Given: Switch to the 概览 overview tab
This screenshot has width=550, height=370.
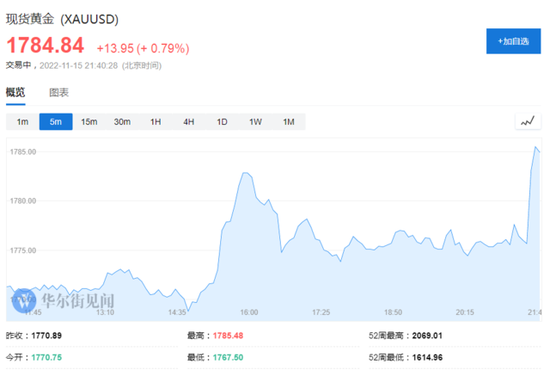Looking at the screenshot, I should pos(15,92).
